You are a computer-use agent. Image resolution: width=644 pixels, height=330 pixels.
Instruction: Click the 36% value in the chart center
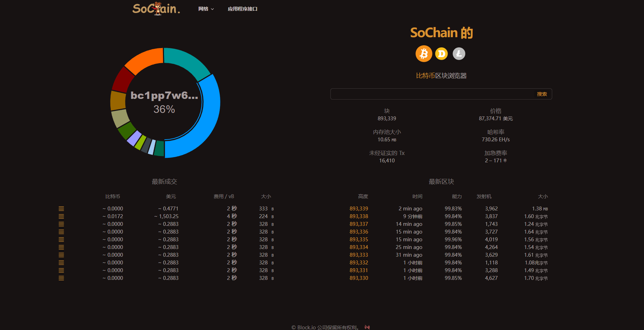point(164,109)
